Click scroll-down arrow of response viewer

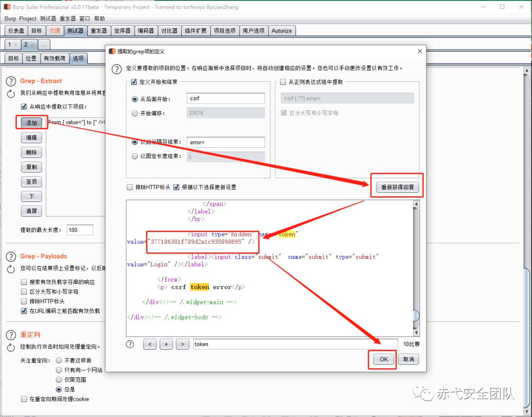point(416,333)
